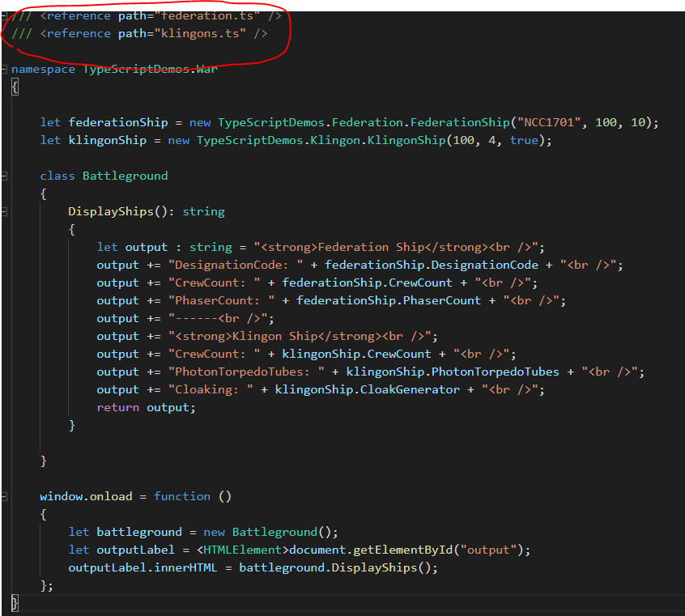685x616 pixels.
Task: Collapse the reference comments outlining marker
Action: pos(5,16)
